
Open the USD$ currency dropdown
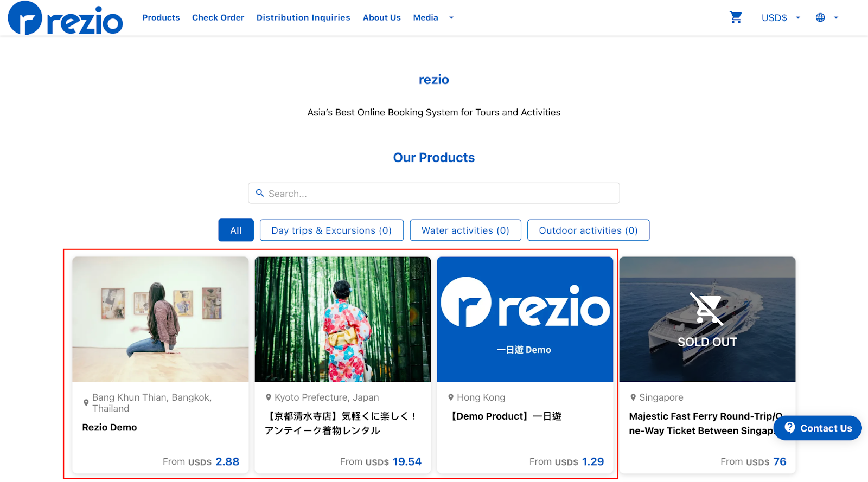pyautogui.click(x=780, y=18)
